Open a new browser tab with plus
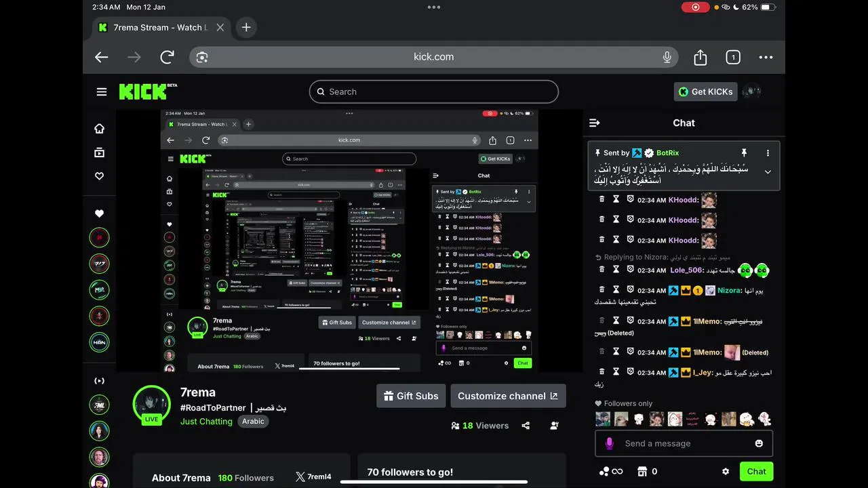This screenshot has width=868, height=488. pos(246,28)
